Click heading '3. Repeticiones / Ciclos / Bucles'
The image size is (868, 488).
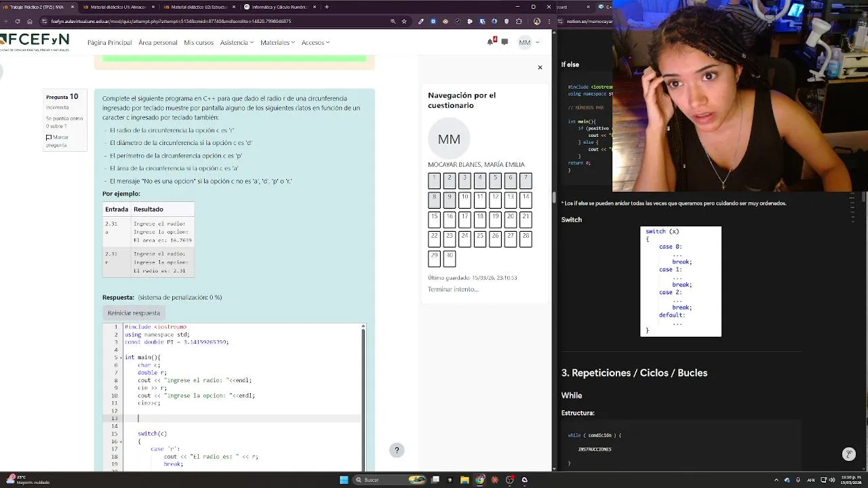pos(634,373)
